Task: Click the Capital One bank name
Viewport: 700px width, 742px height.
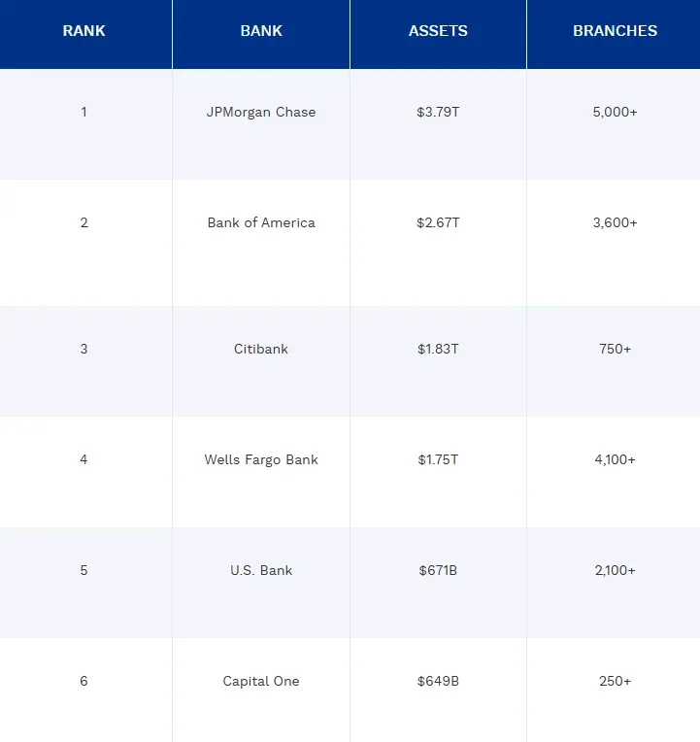Action: 261,681
